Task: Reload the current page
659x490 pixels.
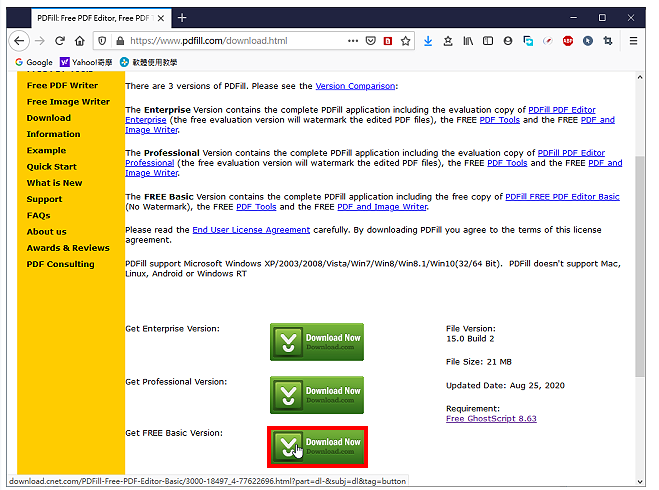Action: [60, 41]
